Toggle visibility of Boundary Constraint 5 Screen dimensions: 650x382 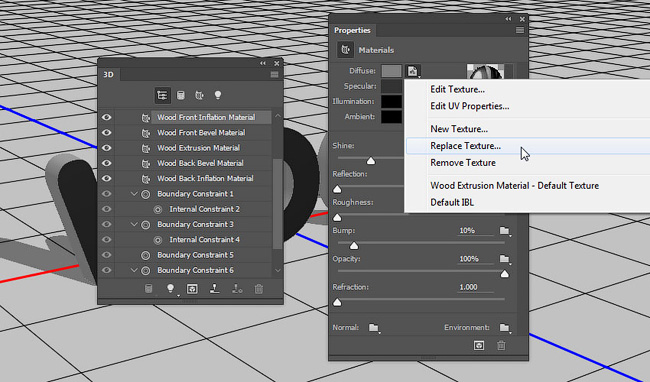tap(107, 255)
